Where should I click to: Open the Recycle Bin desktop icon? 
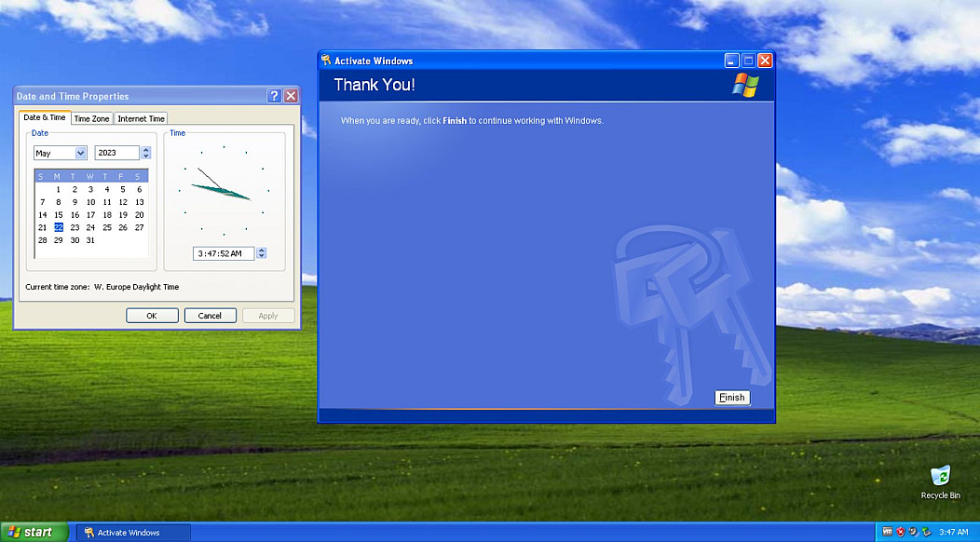coord(940,478)
